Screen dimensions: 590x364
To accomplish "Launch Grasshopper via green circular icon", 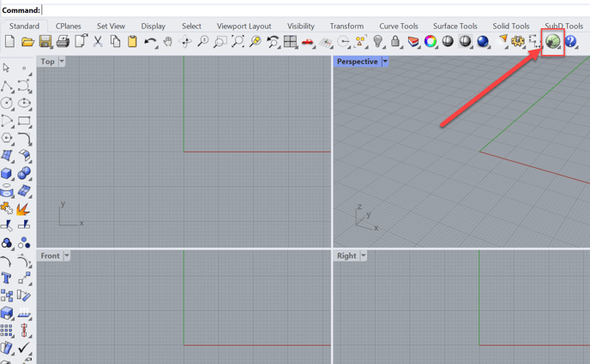I will point(553,41).
